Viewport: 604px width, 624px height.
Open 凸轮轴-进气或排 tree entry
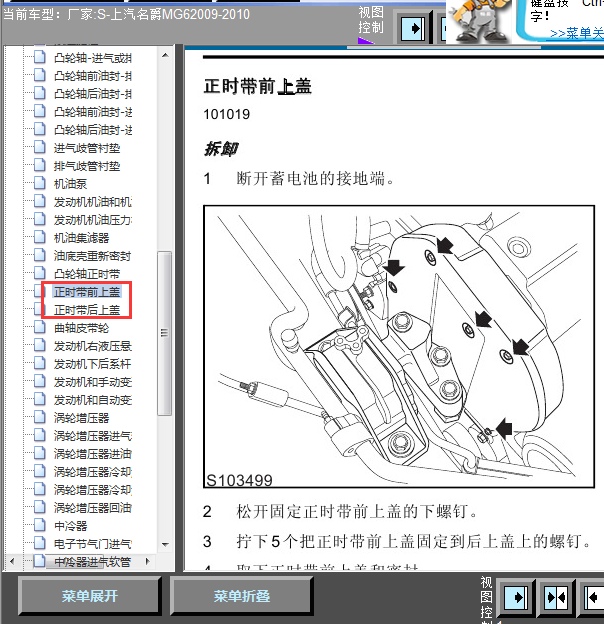[x=93, y=58]
